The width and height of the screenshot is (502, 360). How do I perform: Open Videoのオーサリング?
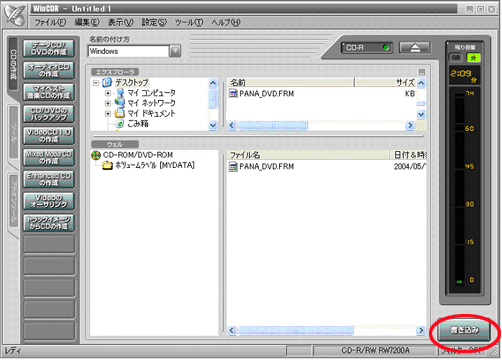tap(49, 201)
